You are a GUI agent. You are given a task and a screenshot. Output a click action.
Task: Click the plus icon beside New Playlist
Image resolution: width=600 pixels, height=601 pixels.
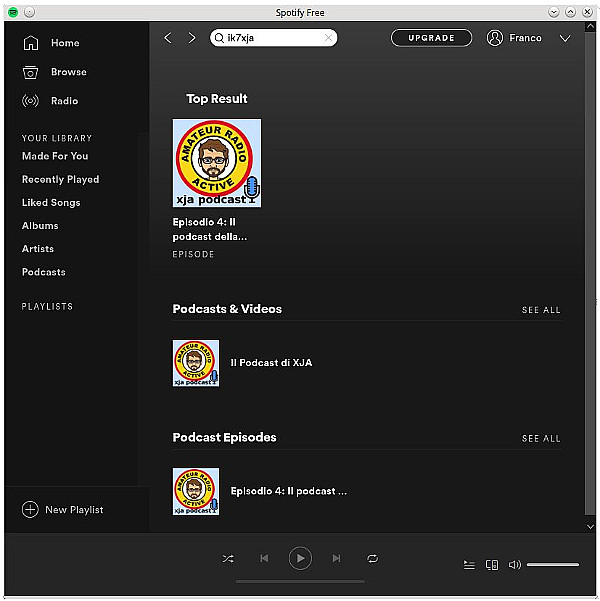tap(30, 509)
